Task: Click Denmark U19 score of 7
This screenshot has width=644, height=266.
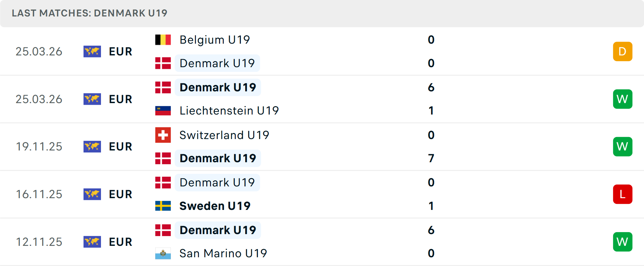Action: tap(431, 158)
